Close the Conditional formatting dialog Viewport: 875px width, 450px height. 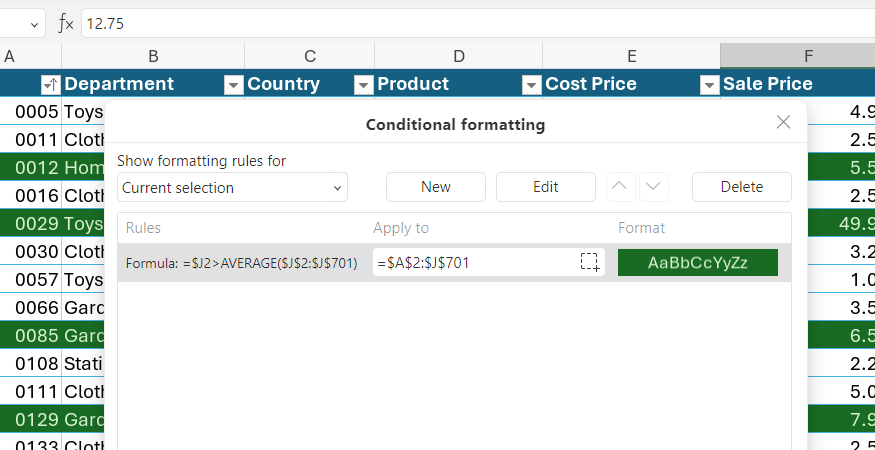[783, 122]
